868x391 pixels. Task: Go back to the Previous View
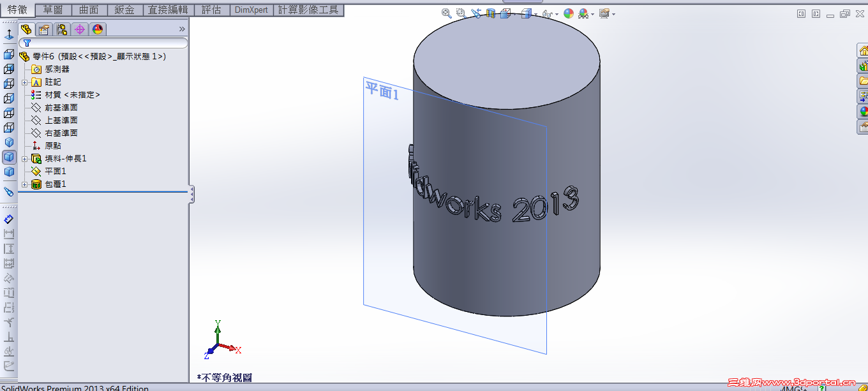(476, 13)
